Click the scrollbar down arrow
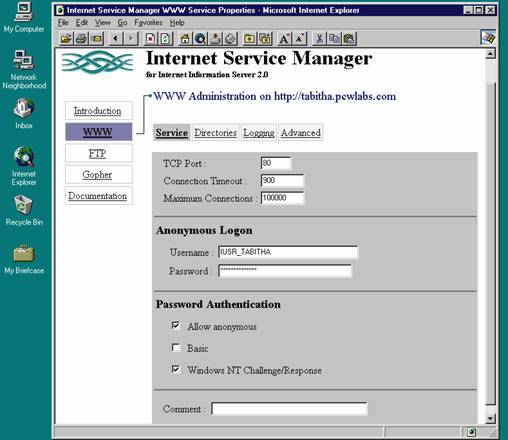The height and width of the screenshot is (440, 508). [490, 419]
